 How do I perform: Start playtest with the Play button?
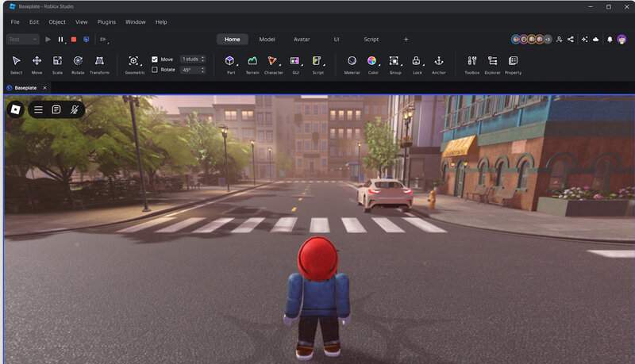point(48,39)
